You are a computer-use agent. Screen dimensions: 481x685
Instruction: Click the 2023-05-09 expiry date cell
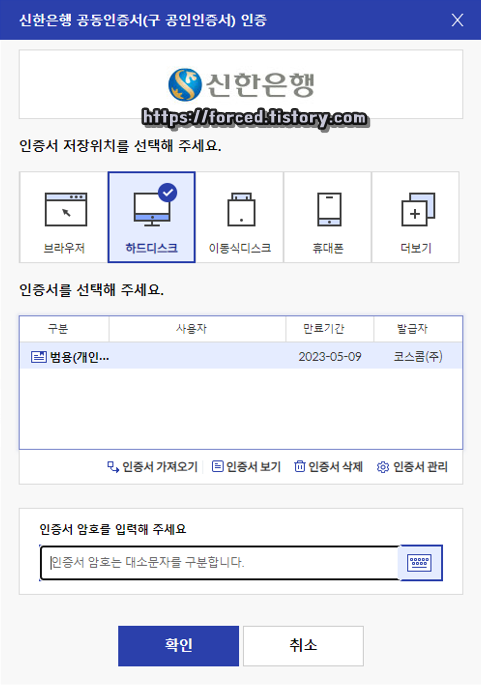tap(330, 357)
